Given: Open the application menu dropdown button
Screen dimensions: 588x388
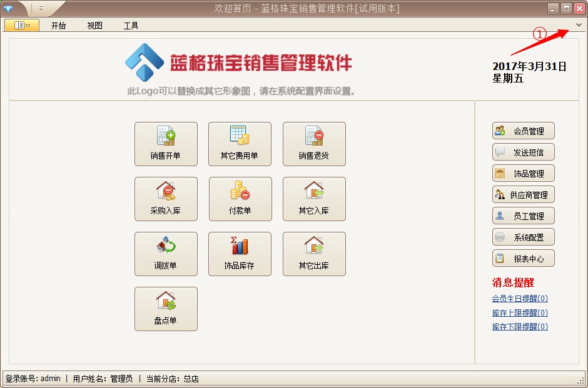Looking at the screenshot, I should pos(22,26).
